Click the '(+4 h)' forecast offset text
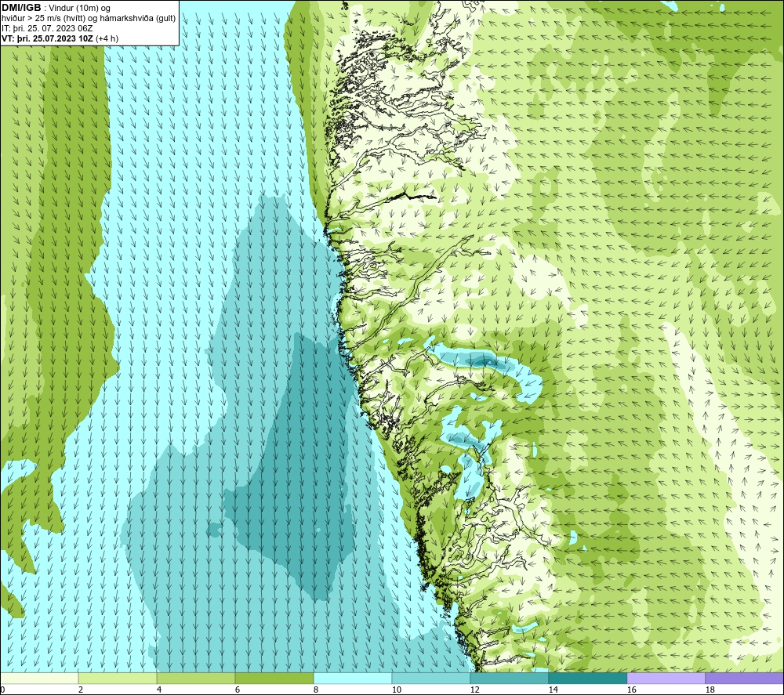Image resolution: width=784 pixels, height=695 pixels. coord(107,38)
